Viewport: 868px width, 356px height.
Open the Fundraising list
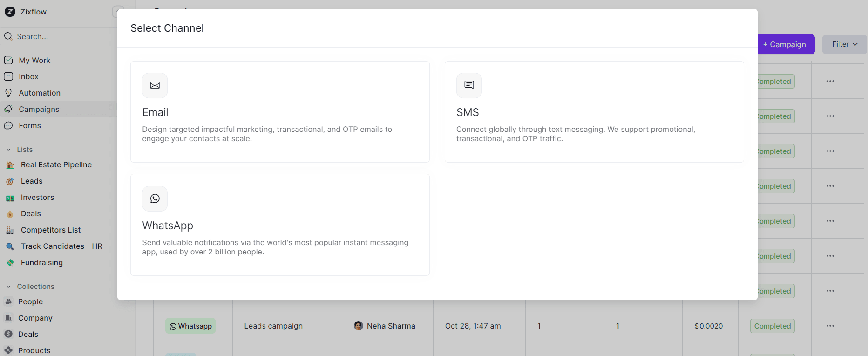click(x=41, y=262)
